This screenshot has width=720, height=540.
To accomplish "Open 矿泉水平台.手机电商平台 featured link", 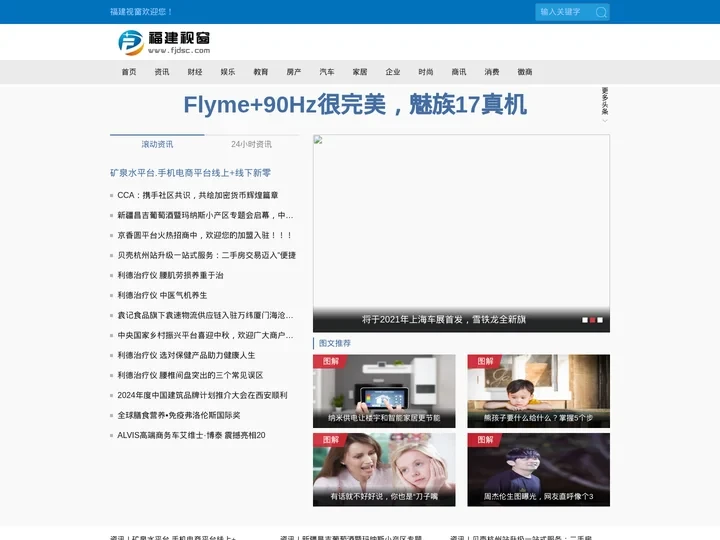I will 191,173.
